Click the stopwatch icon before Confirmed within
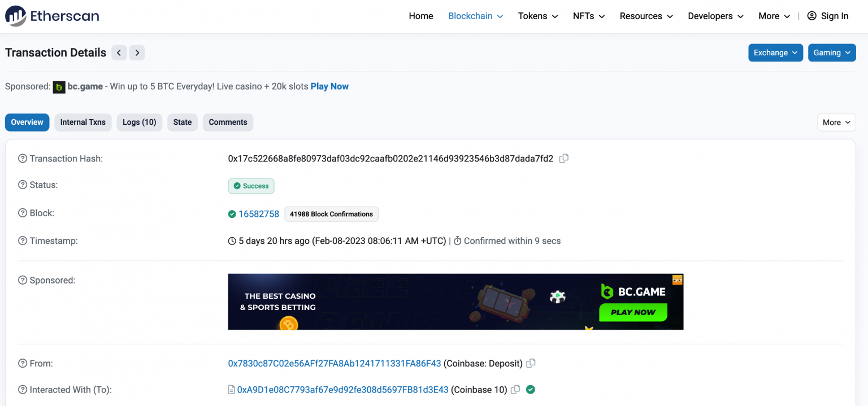This screenshot has height=406, width=868. tap(458, 241)
